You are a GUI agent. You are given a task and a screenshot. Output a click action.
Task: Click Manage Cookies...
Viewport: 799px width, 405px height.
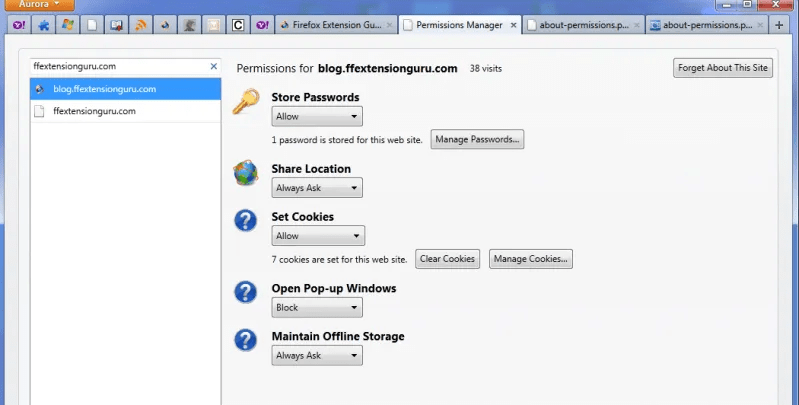click(x=530, y=259)
